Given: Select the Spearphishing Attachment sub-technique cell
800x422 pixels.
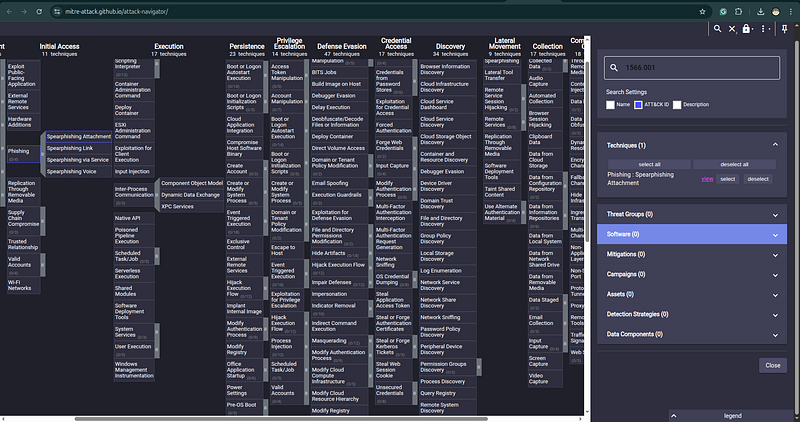Looking at the screenshot, I should coord(79,137).
